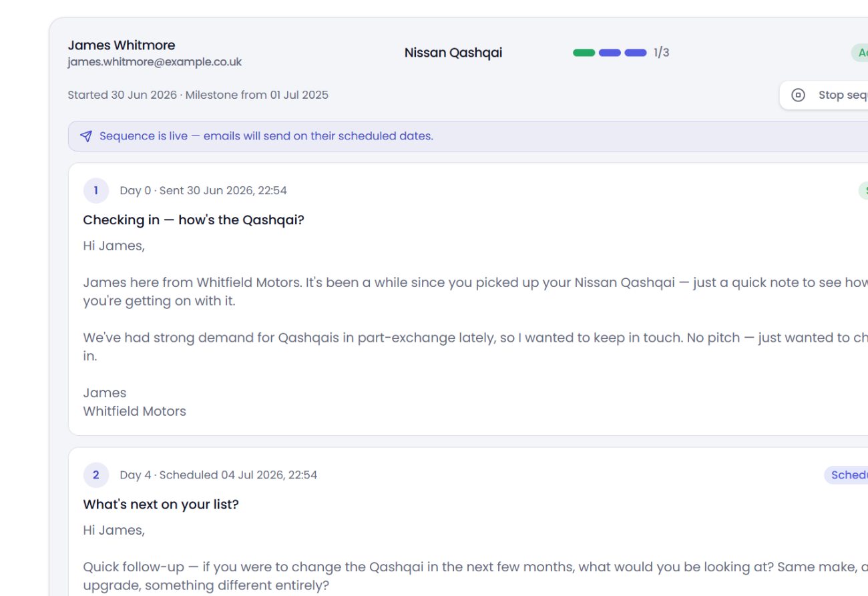
Task: Click 'Started 30 Jun 2026' milestone line
Action: pos(198,95)
